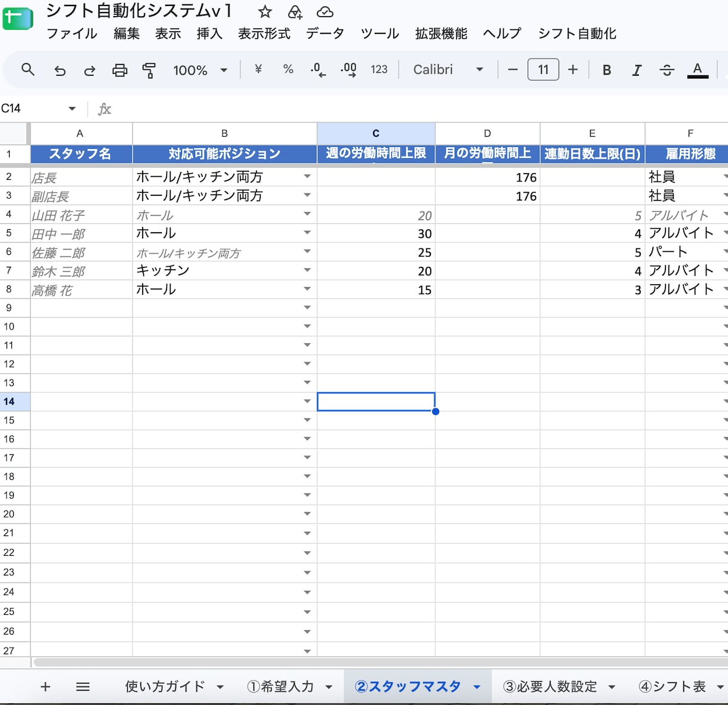This screenshot has height=705, width=728.
Task: Click the move document icon
Action: coord(295,12)
